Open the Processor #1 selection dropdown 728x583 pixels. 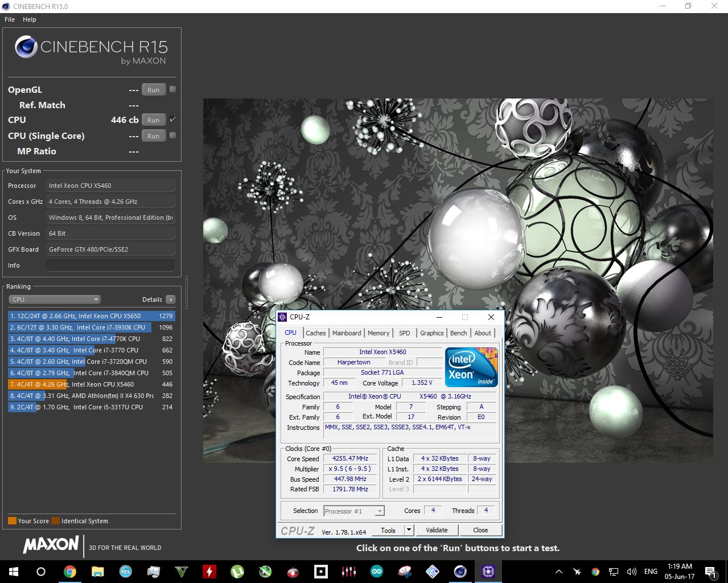pos(354,511)
